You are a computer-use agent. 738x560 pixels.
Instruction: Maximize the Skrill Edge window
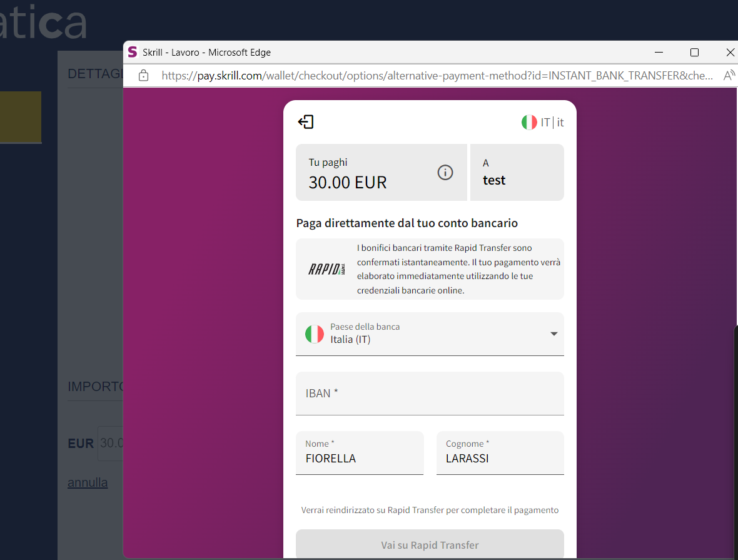694,53
